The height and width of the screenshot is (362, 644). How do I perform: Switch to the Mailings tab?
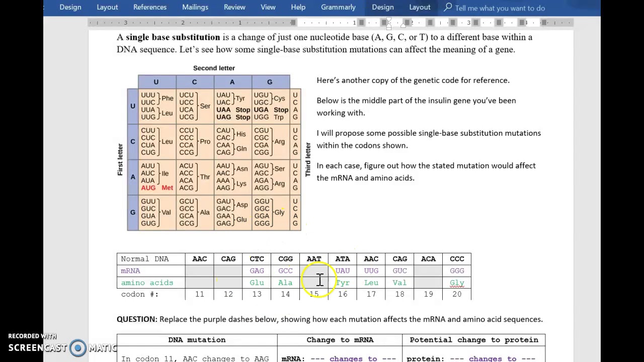pos(195,8)
